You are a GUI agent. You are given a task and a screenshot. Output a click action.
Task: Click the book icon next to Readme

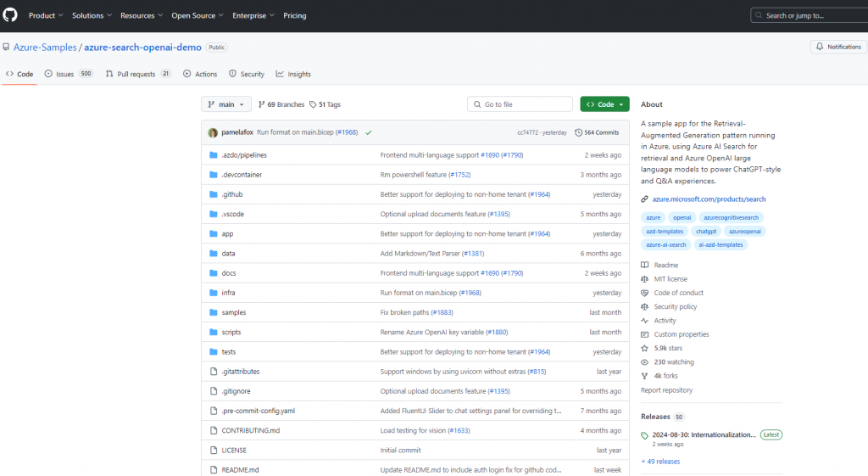[644, 265]
